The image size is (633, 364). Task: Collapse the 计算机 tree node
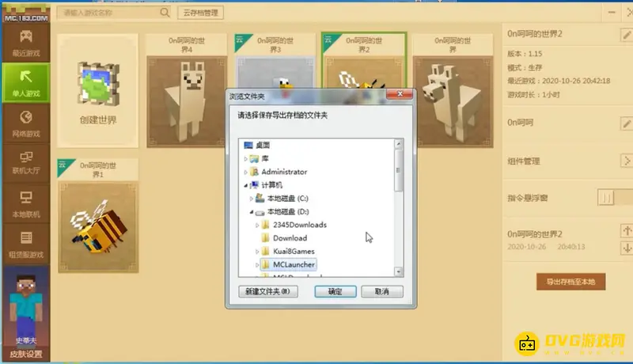(x=246, y=185)
